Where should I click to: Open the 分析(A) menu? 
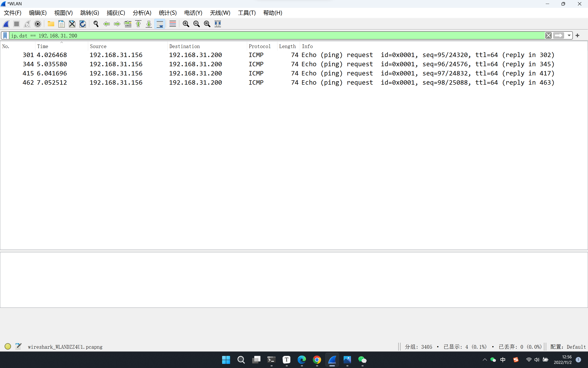pyautogui.click(x=142, y=13)
